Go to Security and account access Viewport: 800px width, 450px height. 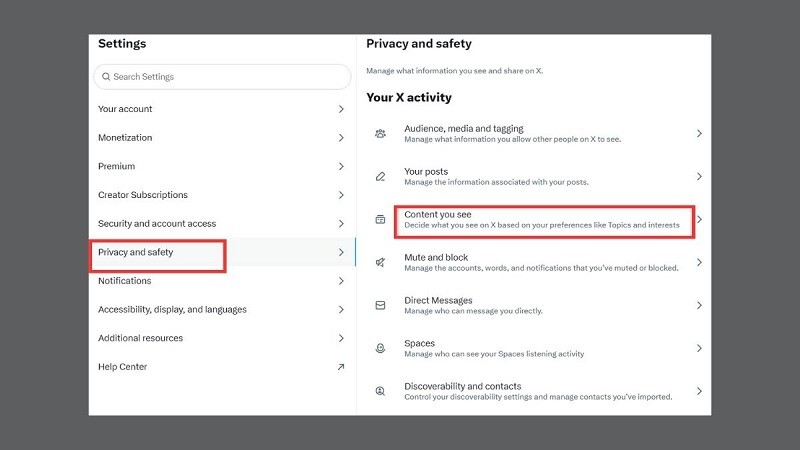[x=157, y=224]
